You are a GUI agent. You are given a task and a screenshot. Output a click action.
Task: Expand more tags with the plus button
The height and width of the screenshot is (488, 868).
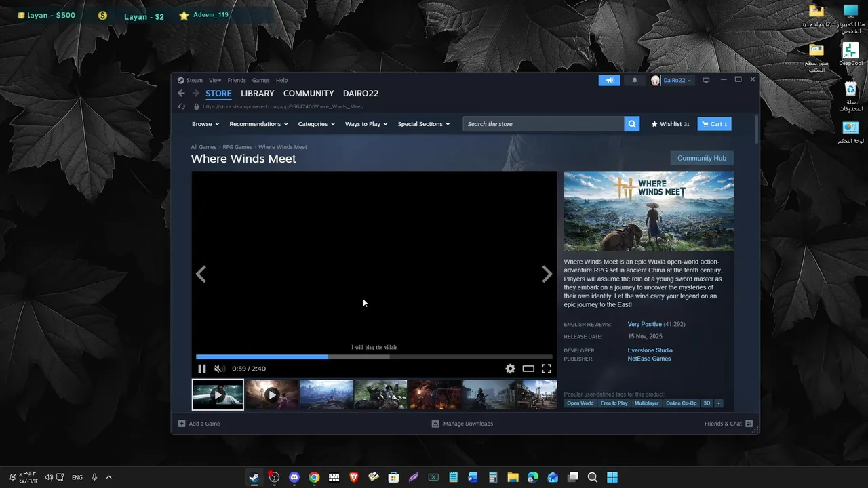(x=718, y=403)
